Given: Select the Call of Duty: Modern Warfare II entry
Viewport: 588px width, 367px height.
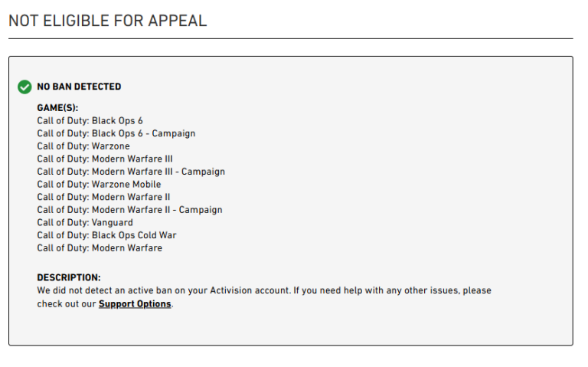Looking at the screenshot, I should point(103,197).
